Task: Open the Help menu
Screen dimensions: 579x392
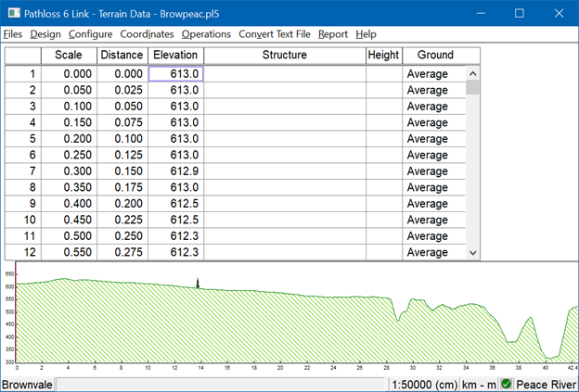Action: (366, 34)
